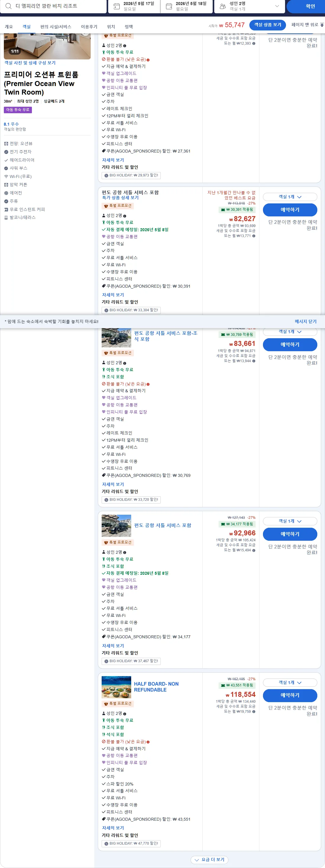Open 객실 1개 dropdown for ₩92,966 offer

pos(290,521)
